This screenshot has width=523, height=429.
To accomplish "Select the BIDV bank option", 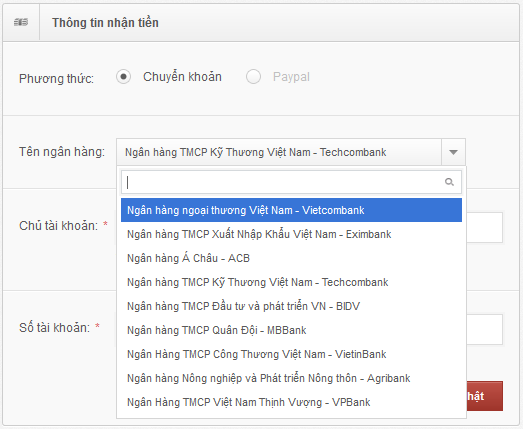I will 291,306.
